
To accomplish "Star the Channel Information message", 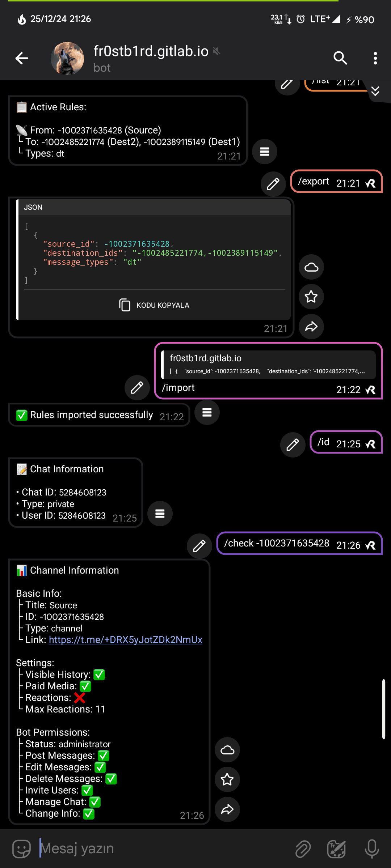I will click(x=227, y=779).
